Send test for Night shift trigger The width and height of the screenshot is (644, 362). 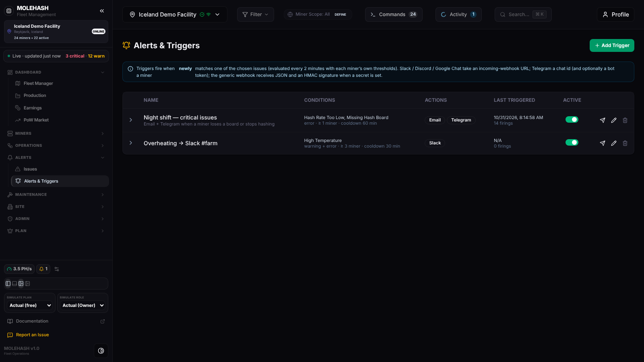pyautogui.click(x=603, y=120)
